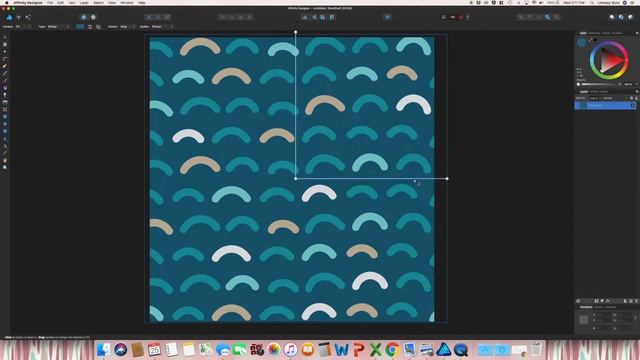Image resolution: width=640 pixels, height=360 pixels.
Task: Open the Layers panel opacity dropdown
Action: [x=595, y=98]
